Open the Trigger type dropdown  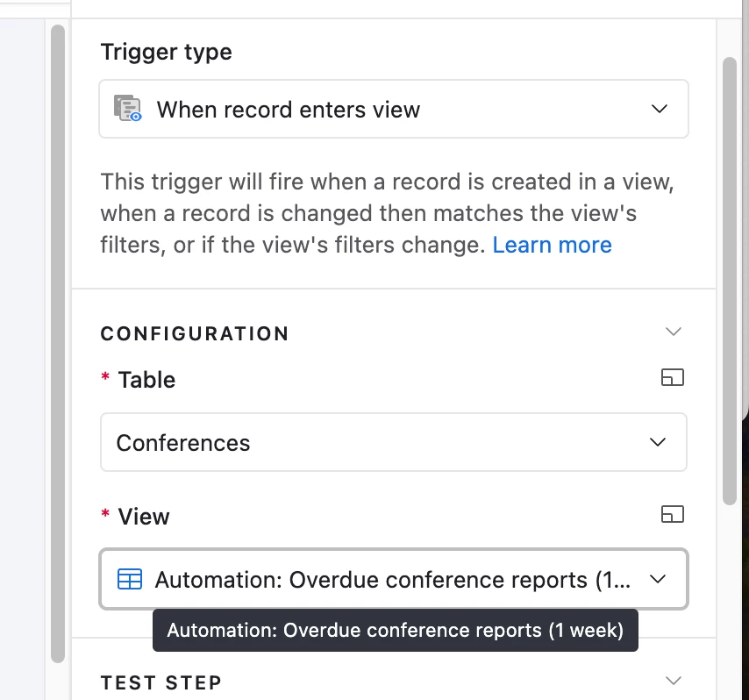pyautogui.click(x=394, y=109)
